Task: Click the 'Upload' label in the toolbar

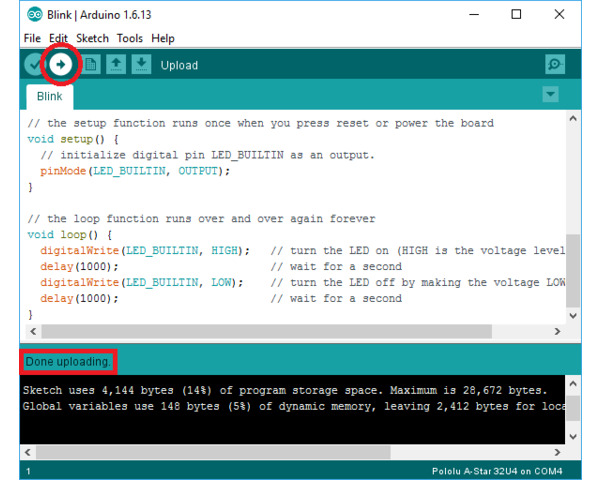Action: coord(179,65)
